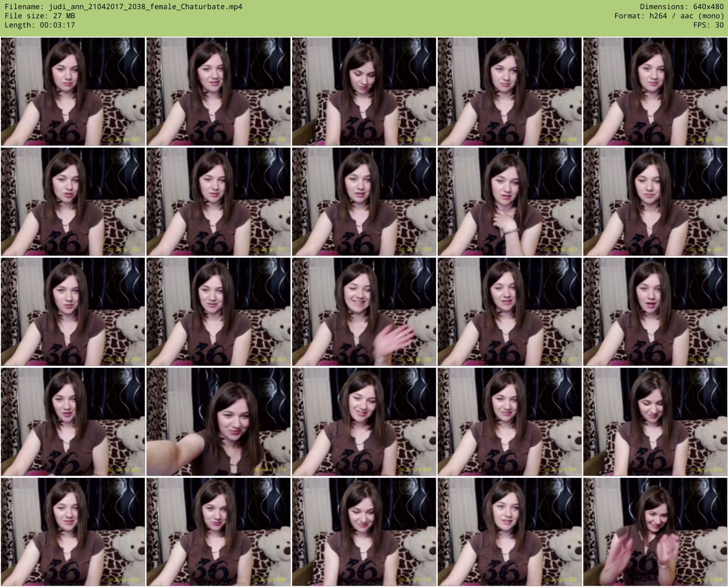Viewport: 728px width, 587px height.
Task: Select the second thumbnail in row five
Action: pos(218,532)
